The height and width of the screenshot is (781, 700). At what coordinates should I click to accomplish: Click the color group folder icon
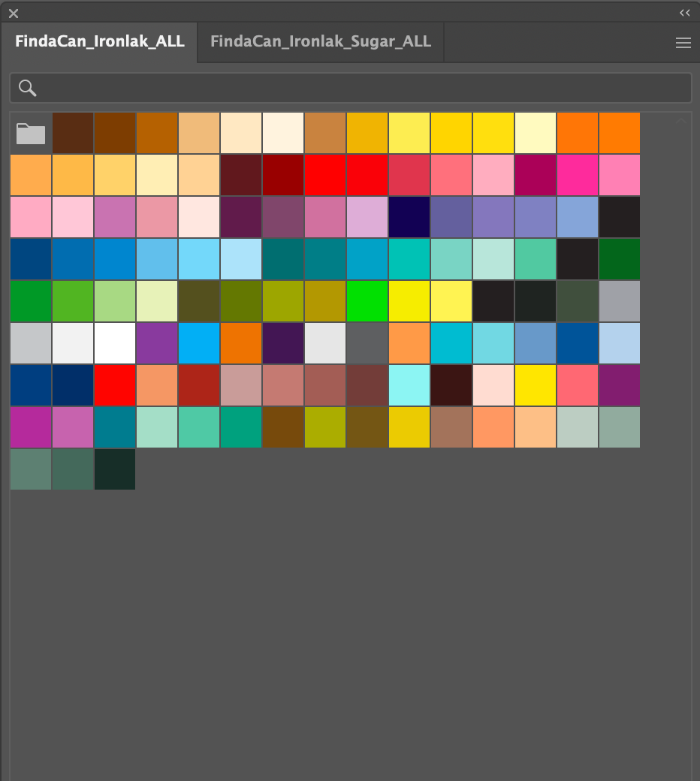(x=31, y=134)
